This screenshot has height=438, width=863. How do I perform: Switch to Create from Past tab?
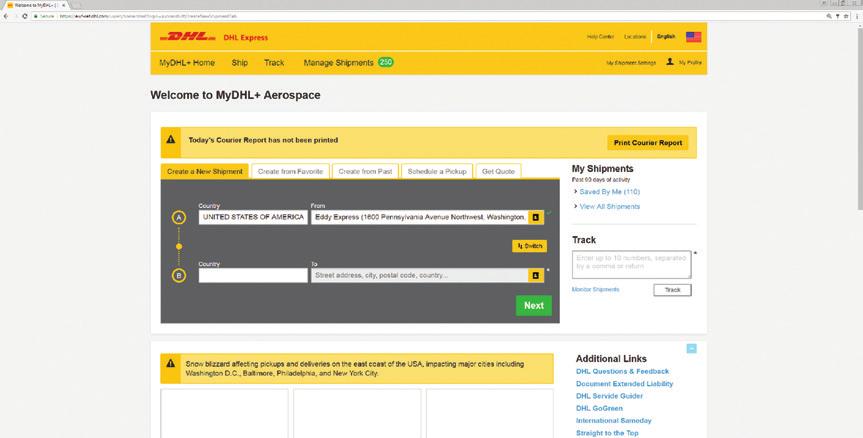[x=365, y=172]
